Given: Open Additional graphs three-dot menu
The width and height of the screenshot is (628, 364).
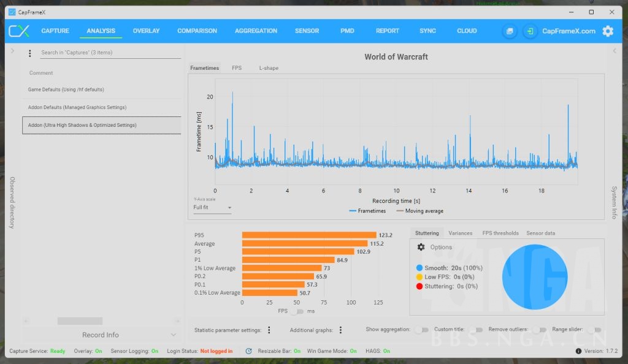Looking at the screenshot, I should coord(340,330).
